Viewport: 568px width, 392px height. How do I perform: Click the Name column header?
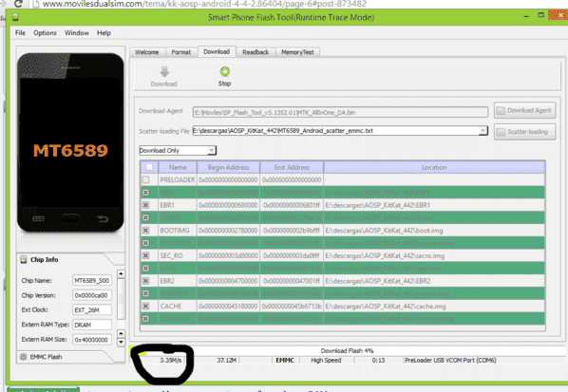coord(178,167)
